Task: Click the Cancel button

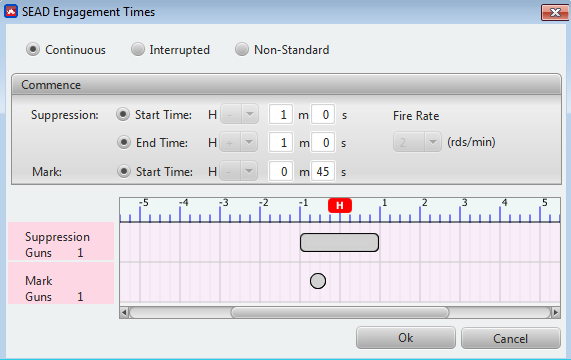Action: pos(511,339)
